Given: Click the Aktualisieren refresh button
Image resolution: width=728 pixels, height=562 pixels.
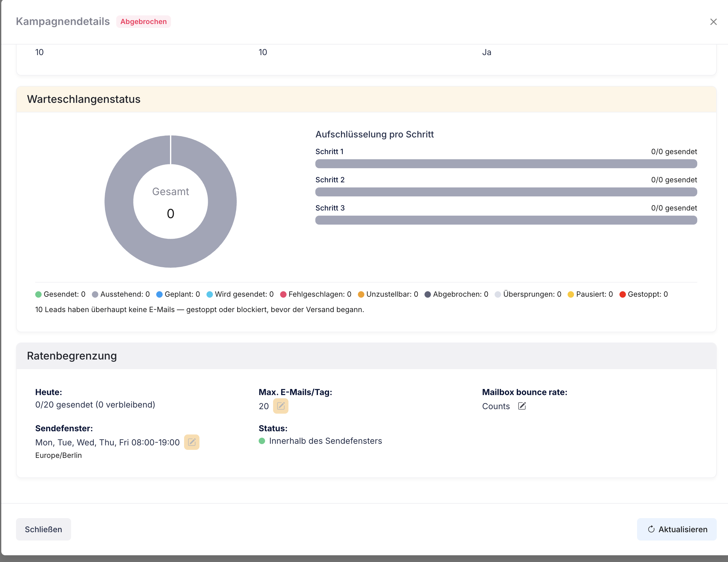Looking at the screenshot, I should [677, 529].
